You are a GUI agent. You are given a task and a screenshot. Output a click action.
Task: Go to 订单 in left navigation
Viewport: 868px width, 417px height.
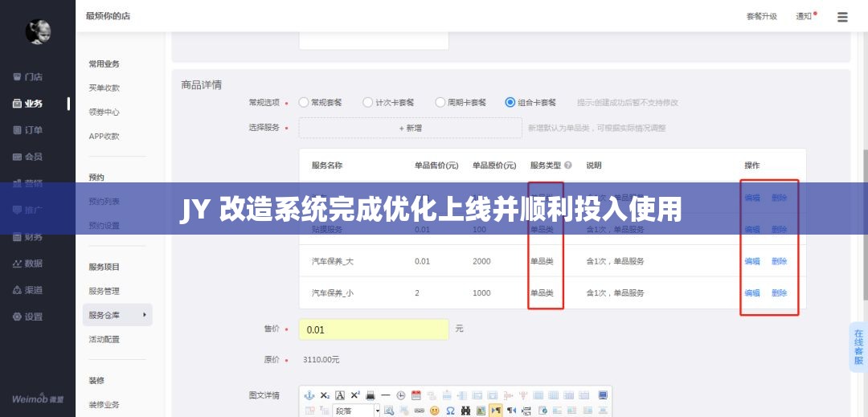point(27,130)
